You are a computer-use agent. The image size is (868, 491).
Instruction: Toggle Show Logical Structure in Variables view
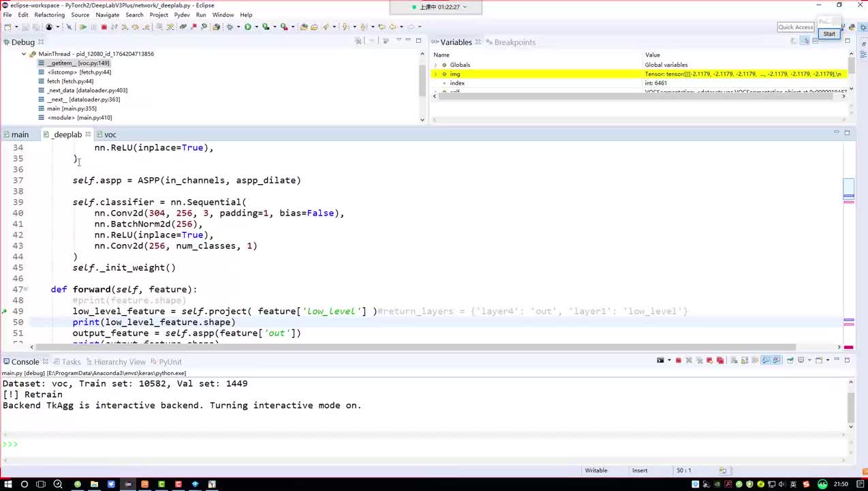[805, 41]
